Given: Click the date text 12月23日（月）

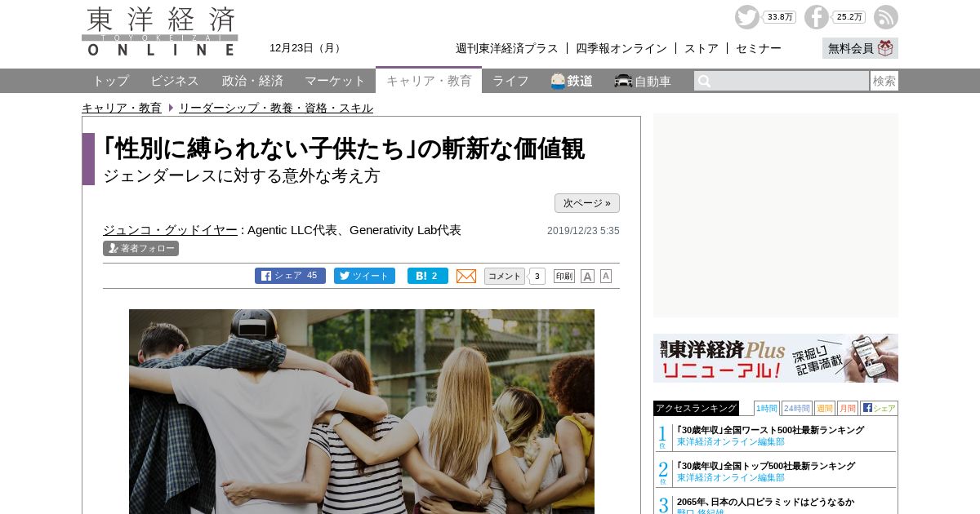Looking at the screenshot, I should click(307, 48).
